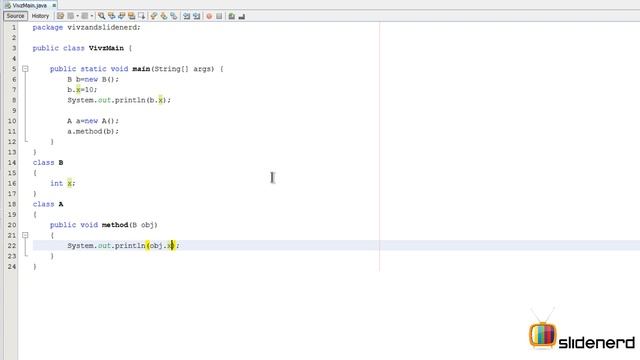Open the Forward navigation dropdown arrow
640x360 pixels.
click(x=92, y=16)
